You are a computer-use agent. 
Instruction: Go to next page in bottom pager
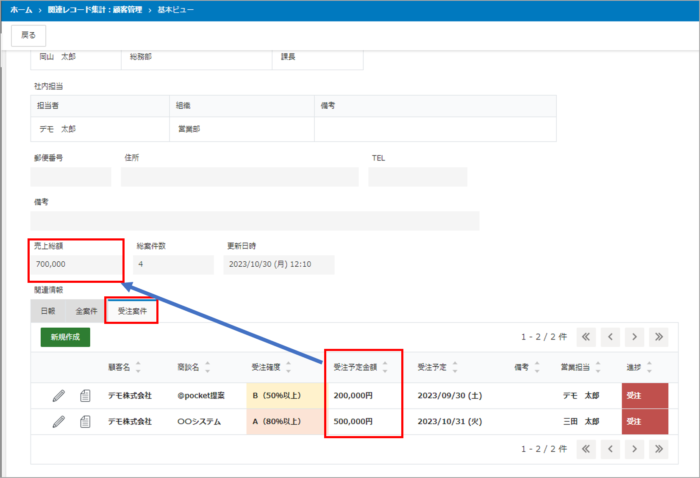pyautogui.click(x=634, y=449)
